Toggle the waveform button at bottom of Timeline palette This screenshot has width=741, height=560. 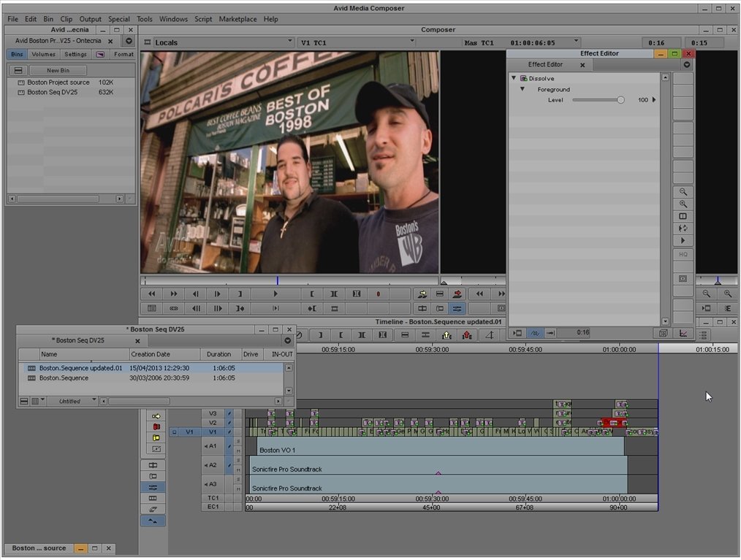click(x=153, y=521)
